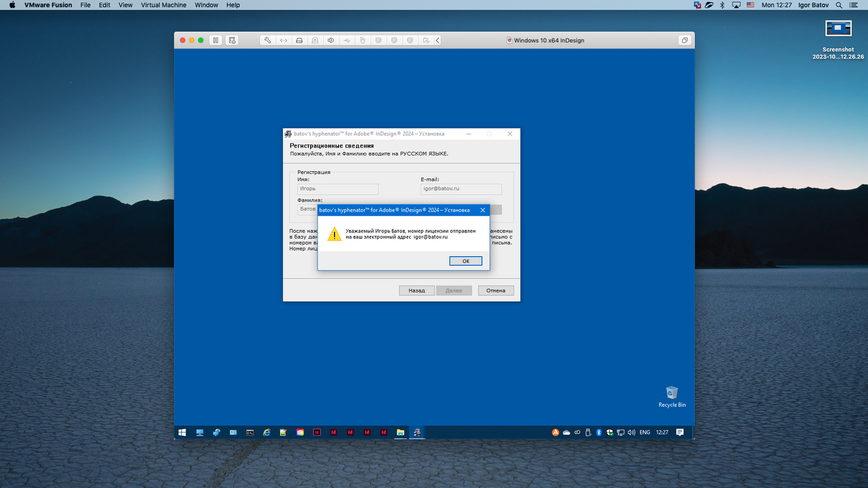The image size is (868, 488).
Task: Click the E-mail field with igor@batov.ru
Action: pos(461,189)
